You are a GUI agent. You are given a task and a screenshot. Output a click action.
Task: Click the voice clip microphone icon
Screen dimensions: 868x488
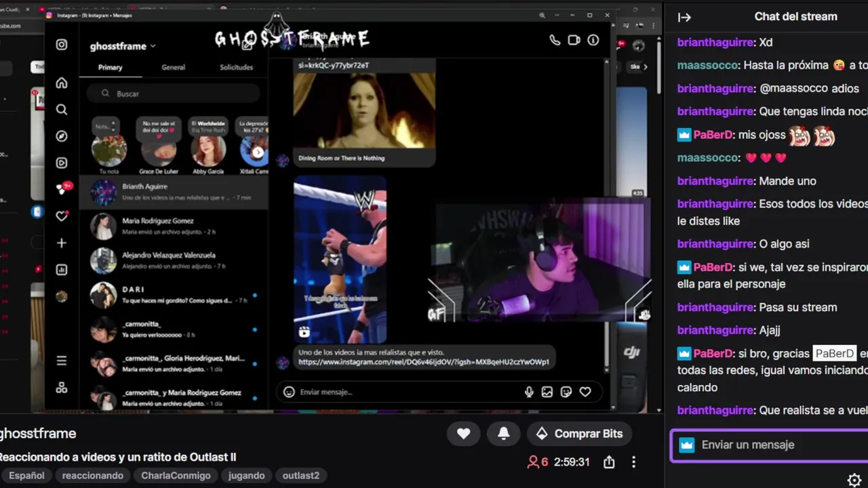(529, 392)
